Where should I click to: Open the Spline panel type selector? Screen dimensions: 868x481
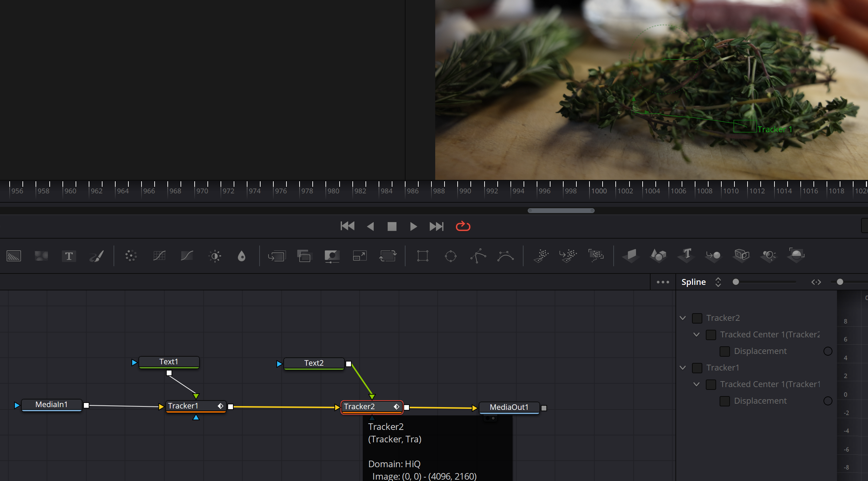[x=718, y=282]
